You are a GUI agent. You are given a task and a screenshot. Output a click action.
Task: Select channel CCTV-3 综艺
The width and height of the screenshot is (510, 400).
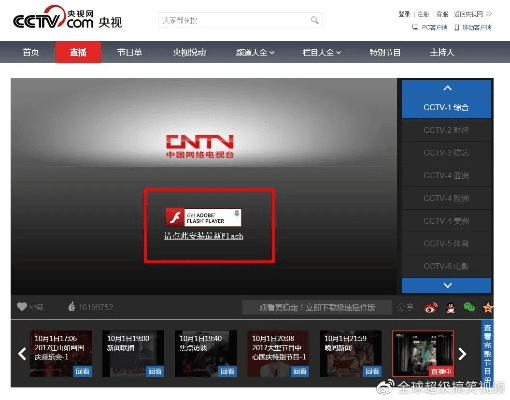tap(446, 153)
